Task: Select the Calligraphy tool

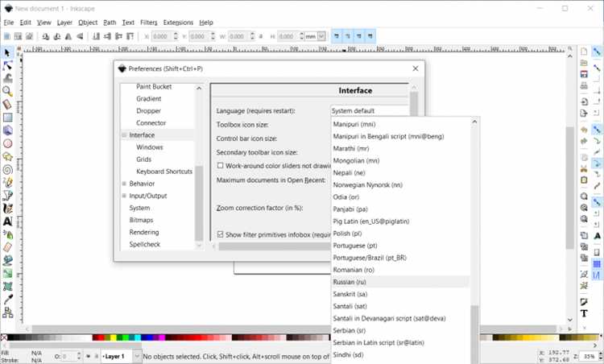Action: (7, 209)
